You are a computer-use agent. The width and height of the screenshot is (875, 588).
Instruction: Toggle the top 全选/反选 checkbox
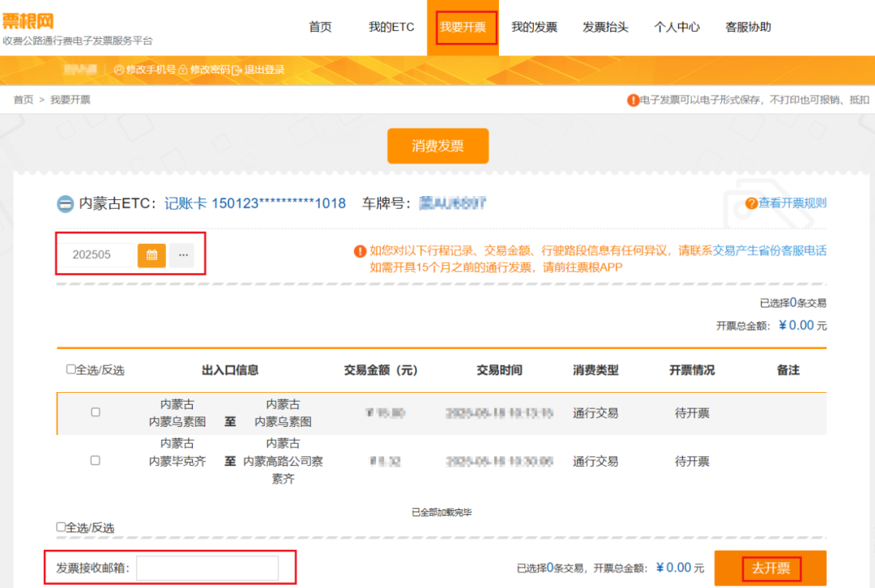point(70,369)
